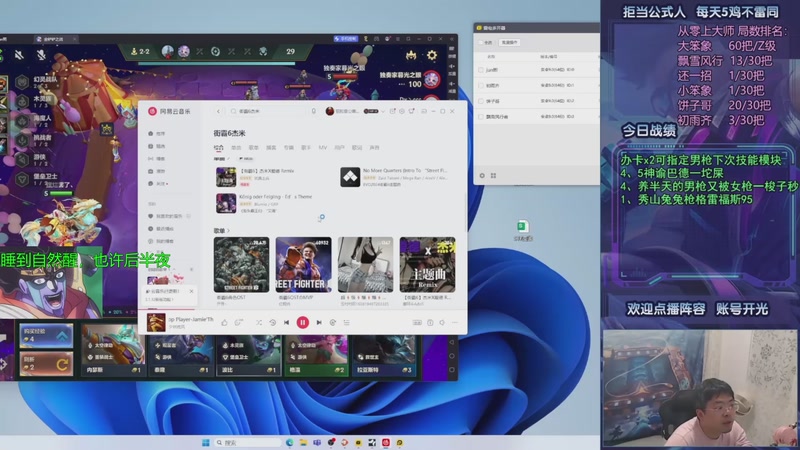Viewport: 800px width, 450px height.
Task: Switch to the MV tab in search results
Action: [x=322, y=147]
